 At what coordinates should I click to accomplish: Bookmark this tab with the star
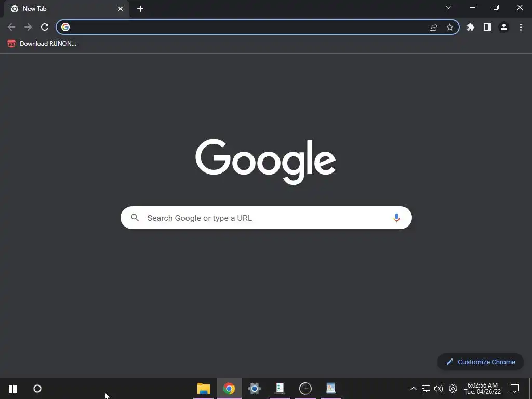[450, 27]
